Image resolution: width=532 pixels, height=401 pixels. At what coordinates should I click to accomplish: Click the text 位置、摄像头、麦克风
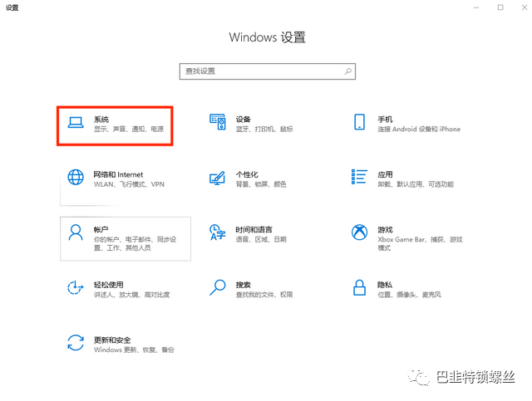pos(409,295)
